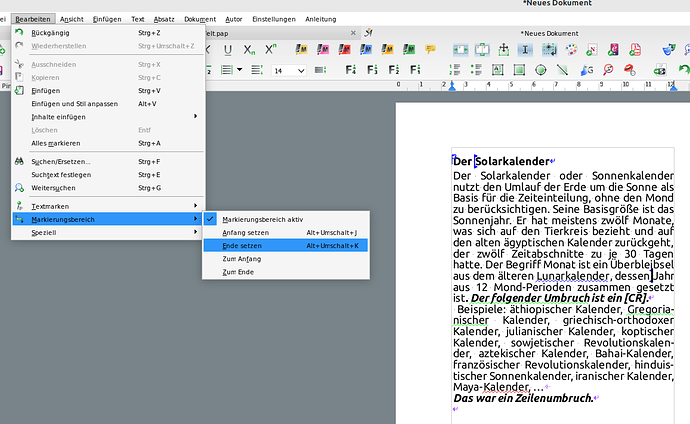Open the Autor menu

[x=234, y=19]
